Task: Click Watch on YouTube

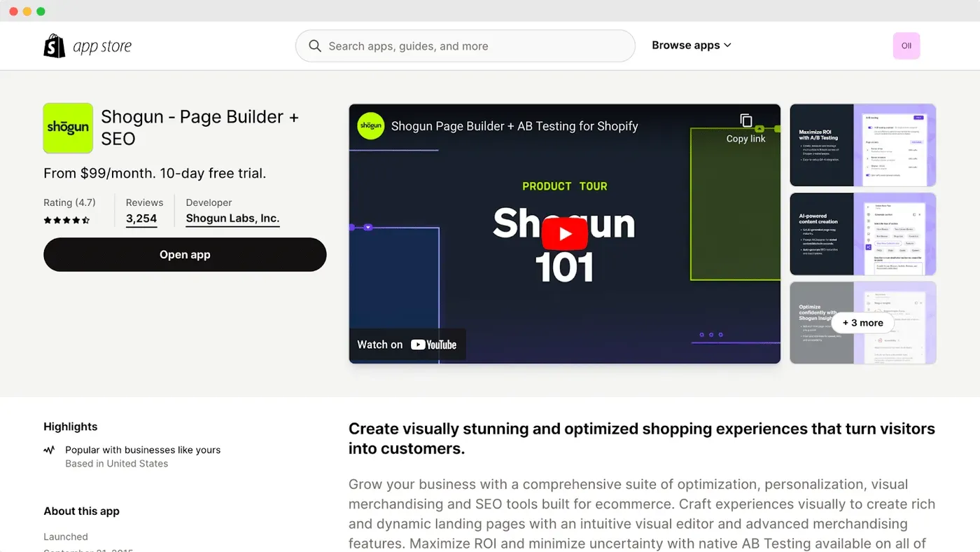Action: pos(407,345)
